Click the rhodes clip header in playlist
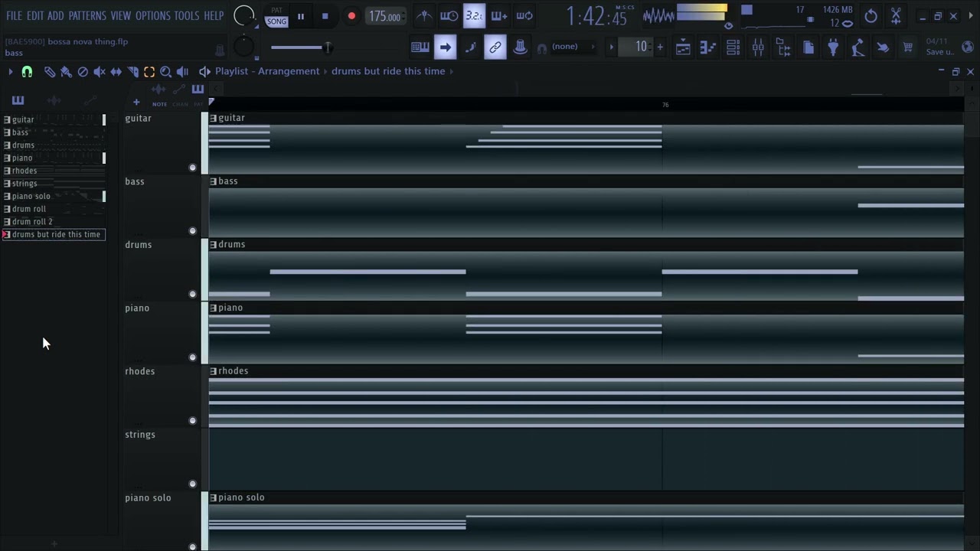 (x=586, y=371)
